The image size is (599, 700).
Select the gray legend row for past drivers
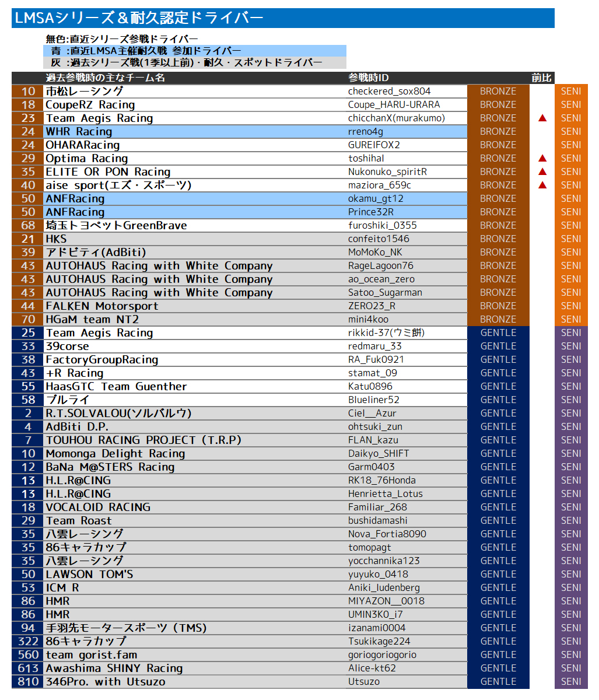point(195,63)
